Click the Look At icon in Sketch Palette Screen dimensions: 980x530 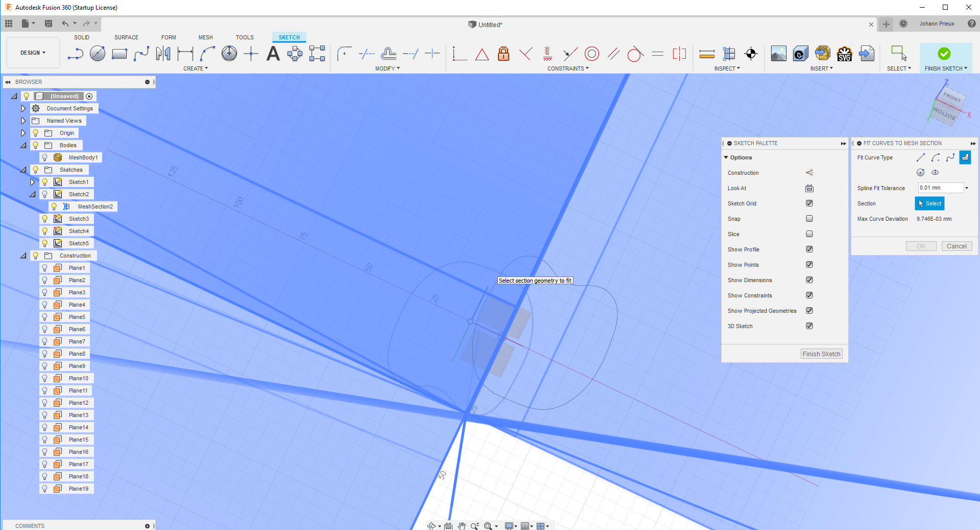[809, 188]
